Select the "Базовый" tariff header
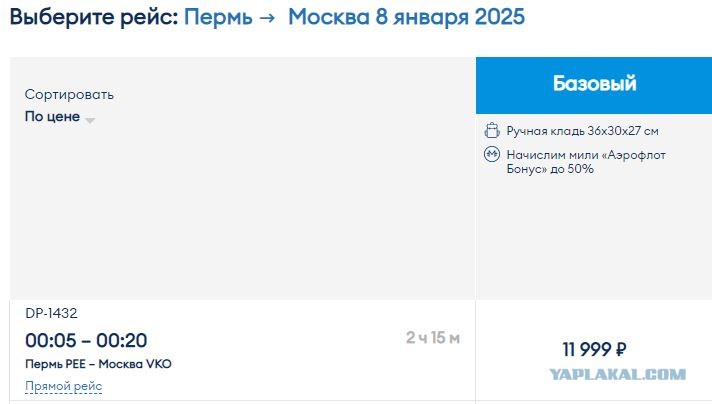The height and width of the screenshot is (404, 712). click(x=594, y=85)
